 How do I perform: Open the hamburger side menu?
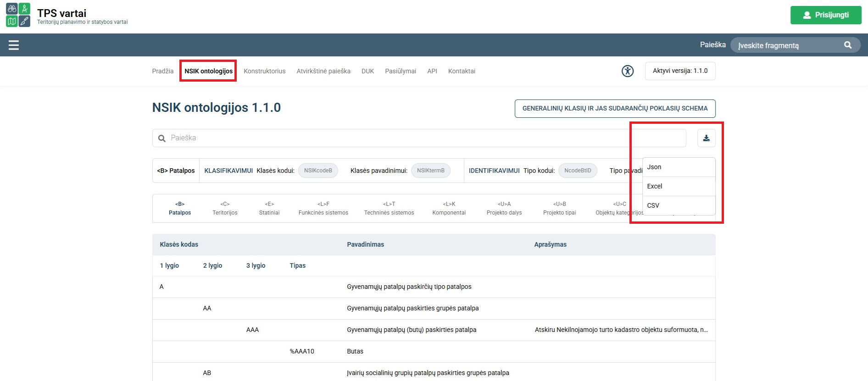point(14,45)
